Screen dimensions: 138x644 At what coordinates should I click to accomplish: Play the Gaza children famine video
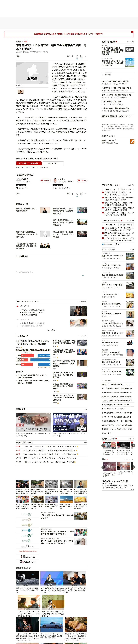coord(33,422)
